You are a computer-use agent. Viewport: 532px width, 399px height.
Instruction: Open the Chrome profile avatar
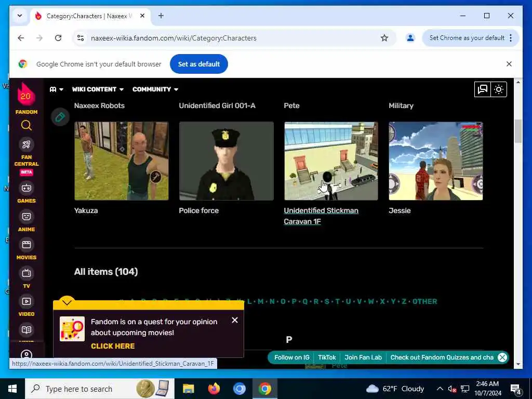pyautogui.click(x=410, y=38)
